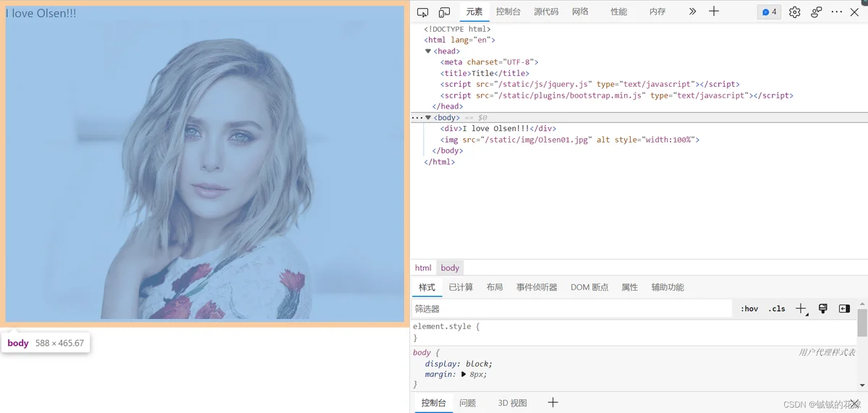Click the Olsen portrait image on page

coord(205,171)
